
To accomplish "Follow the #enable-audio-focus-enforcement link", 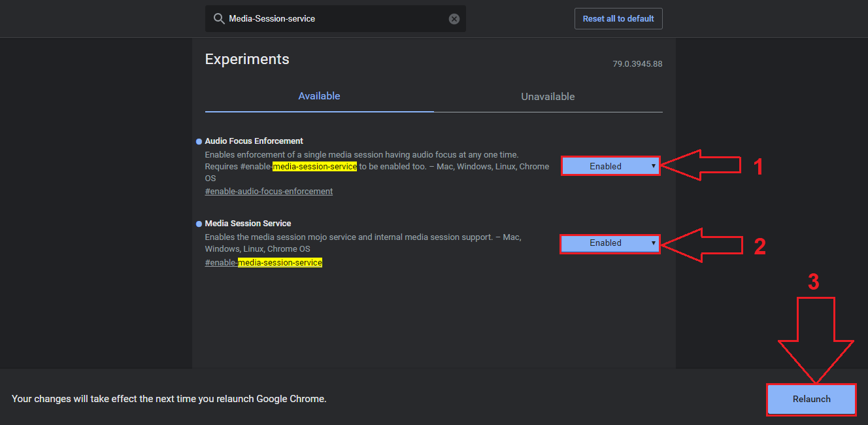I will (x=269, y=192).
